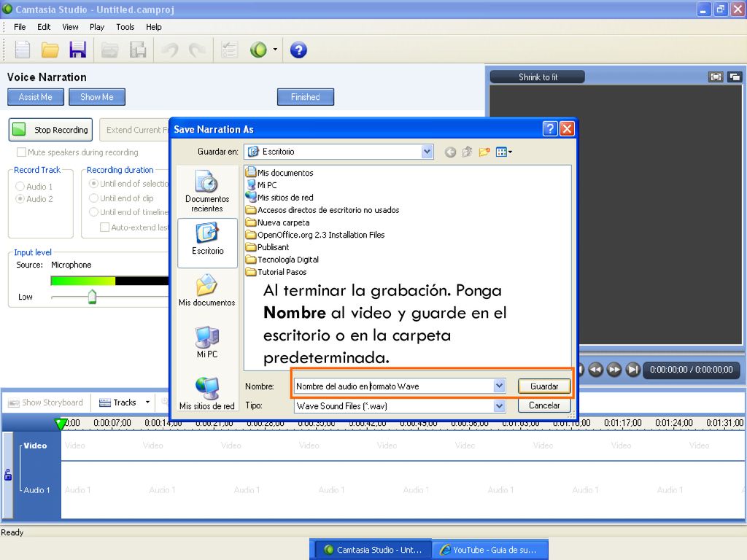Click the grayed Save As toolbar icon

pyautogui.click(x=138, y=50)
